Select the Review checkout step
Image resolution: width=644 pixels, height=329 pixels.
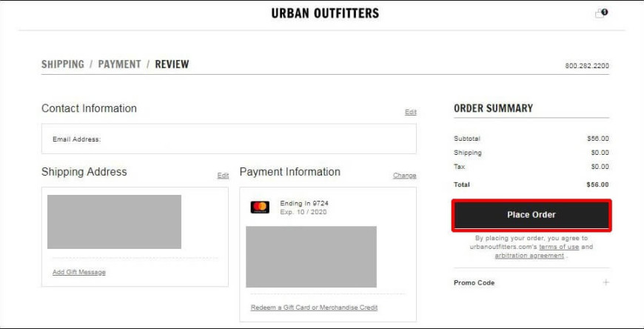point(172,64)
